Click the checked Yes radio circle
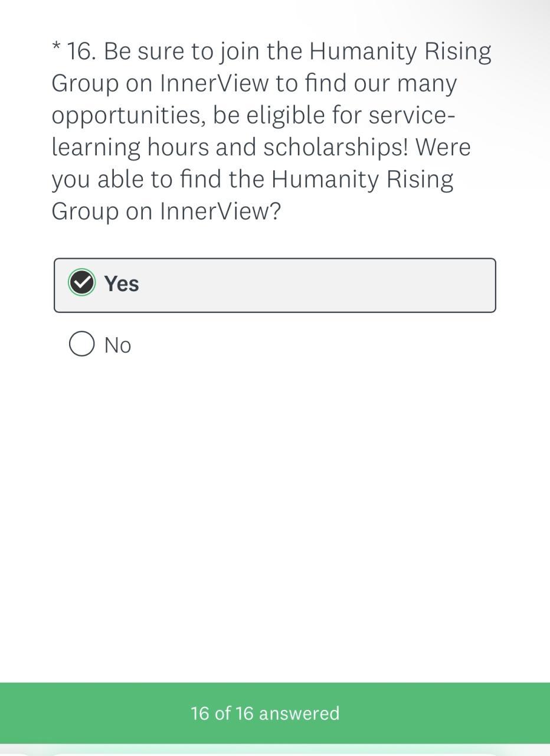Screen dimensions: 550x756 [x=81, y=282]
